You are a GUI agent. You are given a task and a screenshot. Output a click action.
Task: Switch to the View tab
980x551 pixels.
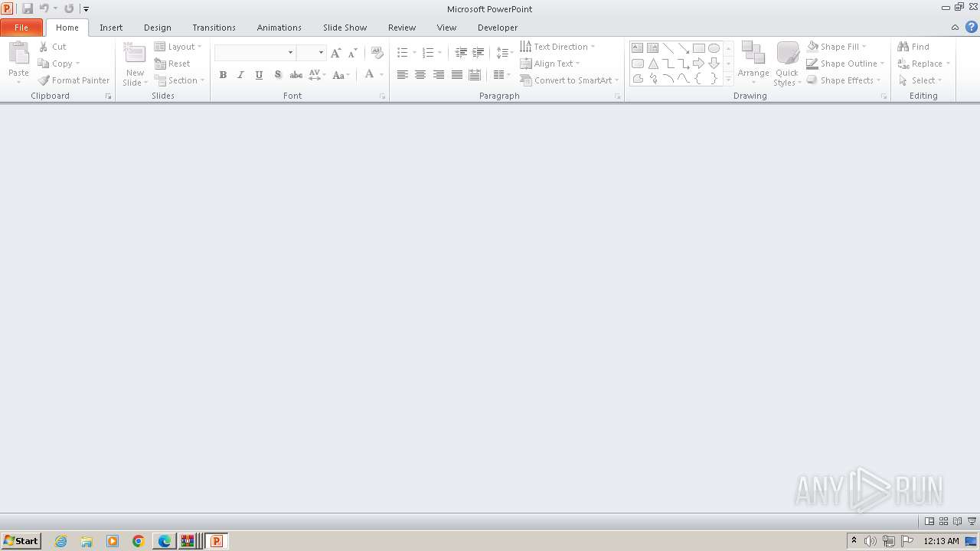(446, 28)
